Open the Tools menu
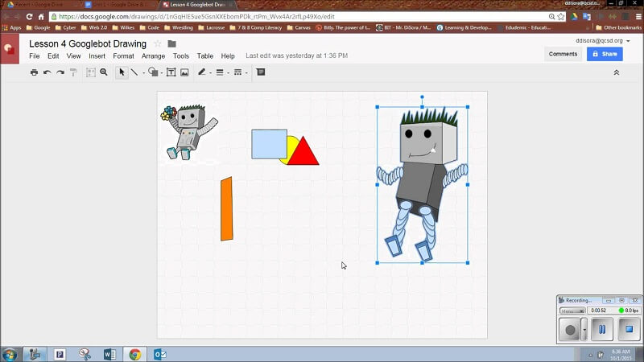Screen dimensions: 644x362 180,56
